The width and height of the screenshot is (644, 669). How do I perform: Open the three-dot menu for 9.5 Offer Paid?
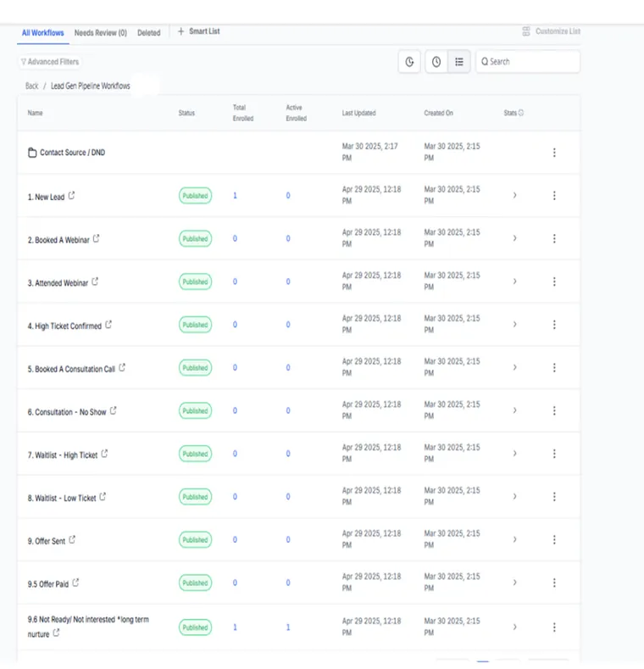pyautogui.click(x=554, y=583)
